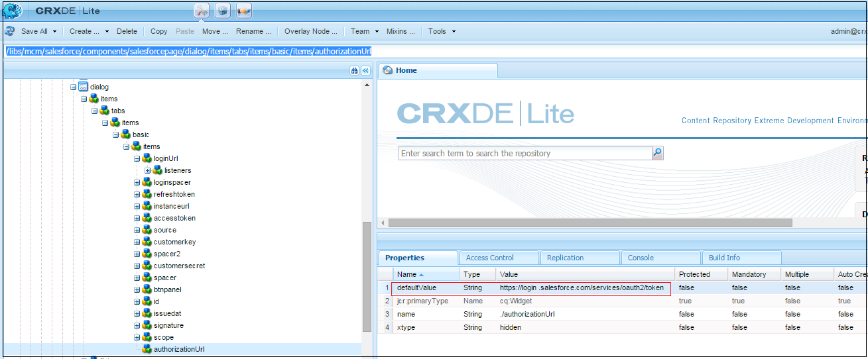
Task: Expand the instanceurl node
Action: (137, 206)
